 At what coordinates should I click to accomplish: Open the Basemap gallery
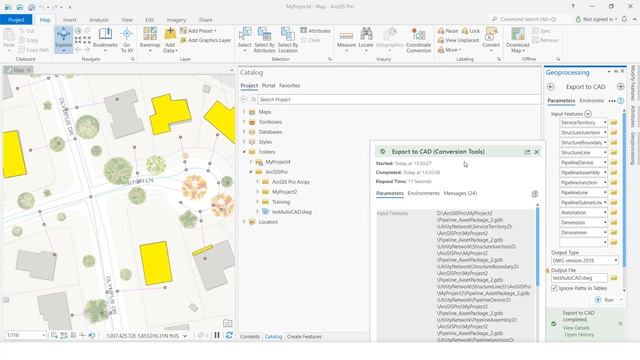[150, 39]
